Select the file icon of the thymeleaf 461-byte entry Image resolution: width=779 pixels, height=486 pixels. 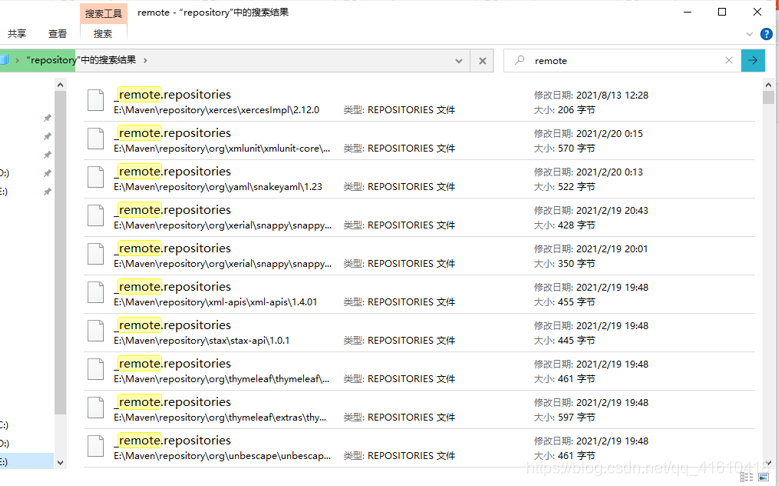[95, 369]
